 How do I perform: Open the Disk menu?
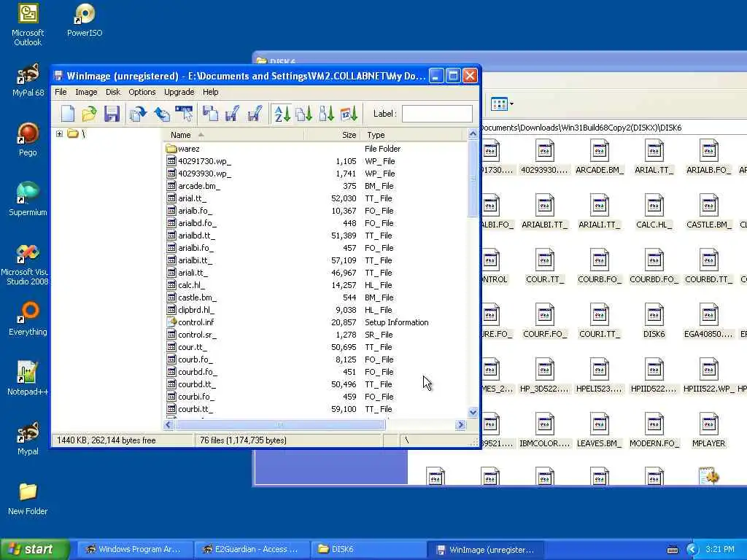click(x=113, y=92)
